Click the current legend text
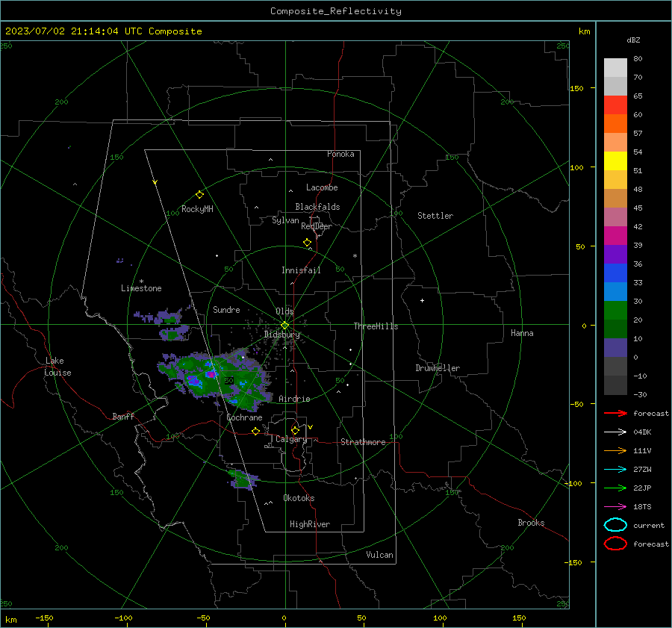This screenshot has width=672, height=628. pos(648,526)
